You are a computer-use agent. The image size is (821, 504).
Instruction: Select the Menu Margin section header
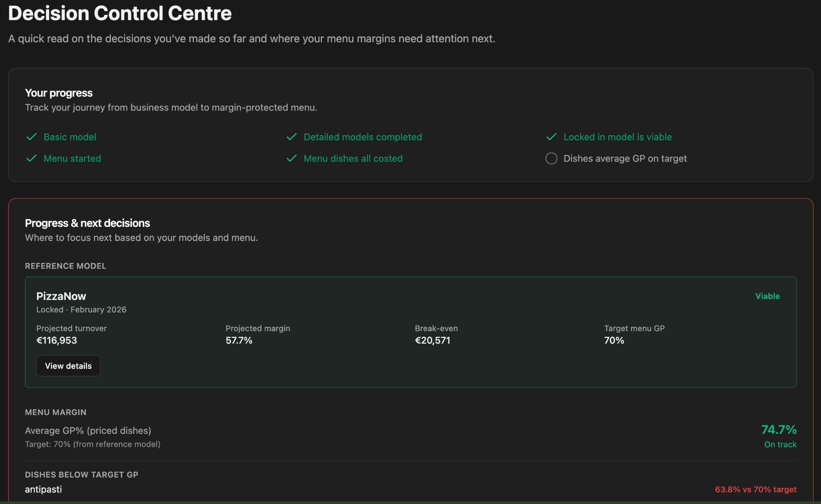56,412
